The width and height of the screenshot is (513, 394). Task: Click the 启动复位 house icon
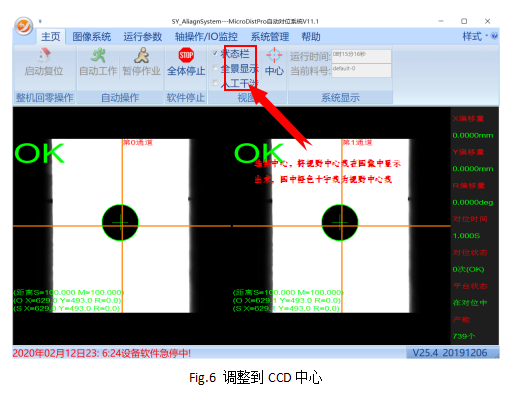[44, 55]
